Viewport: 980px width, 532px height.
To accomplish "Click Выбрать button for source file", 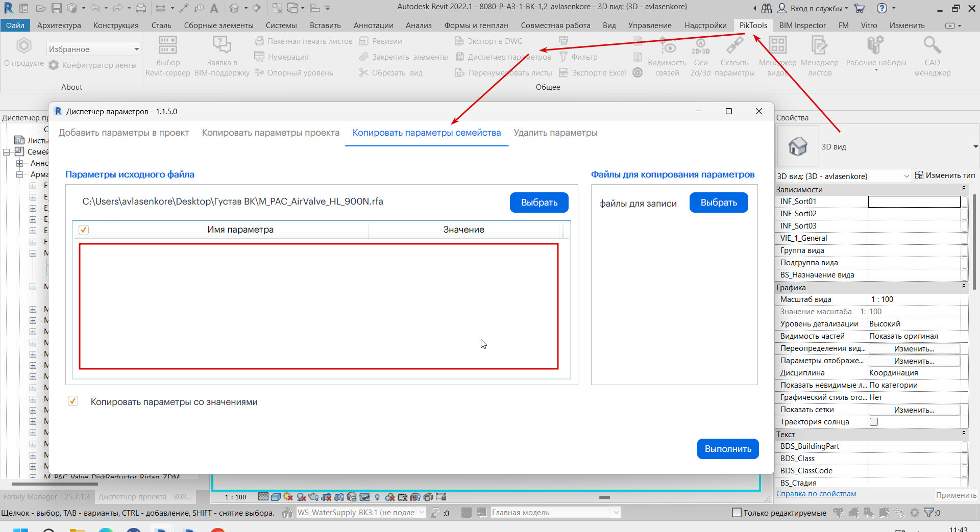I will click(539, 202).
